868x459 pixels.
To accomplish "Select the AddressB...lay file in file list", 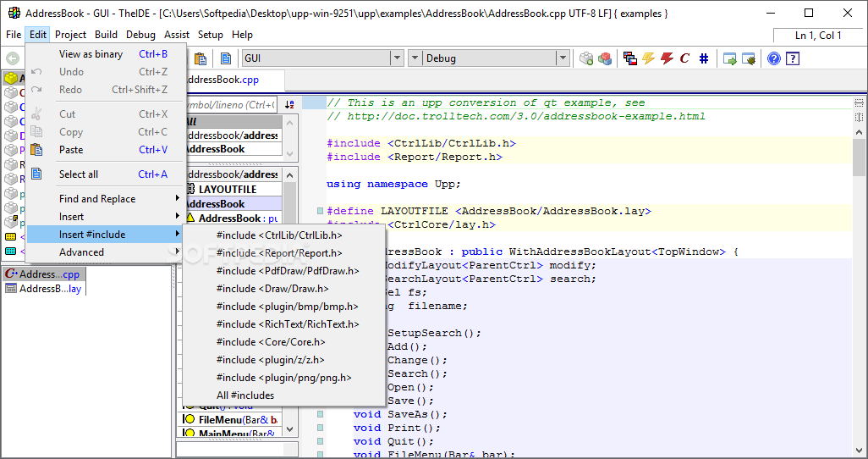I will click(44, 288).
